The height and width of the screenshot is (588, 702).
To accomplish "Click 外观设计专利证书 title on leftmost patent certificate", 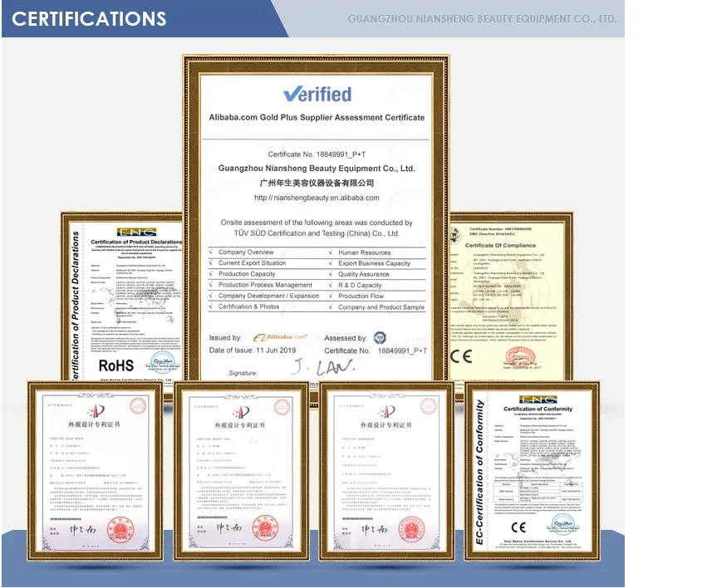I will click(x=94, y=424).
